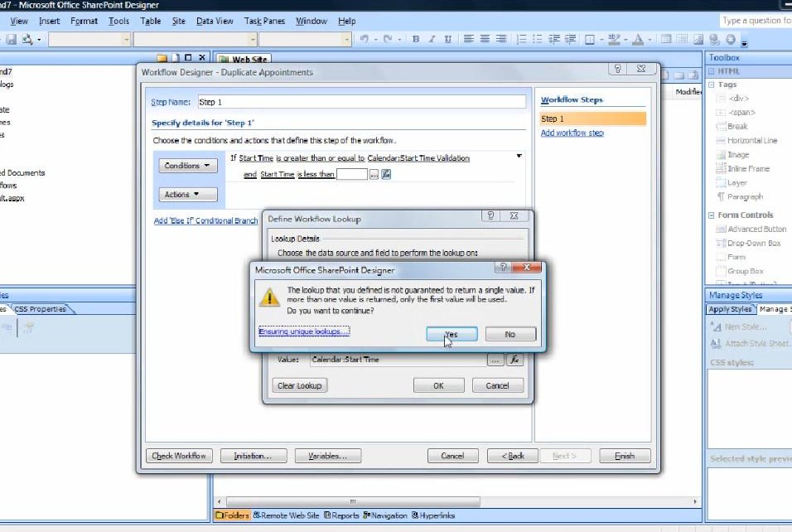Open the Task Panes menu
Image resolution: width=792 pixels, height=532 pixels.
[x=264, y=22]
